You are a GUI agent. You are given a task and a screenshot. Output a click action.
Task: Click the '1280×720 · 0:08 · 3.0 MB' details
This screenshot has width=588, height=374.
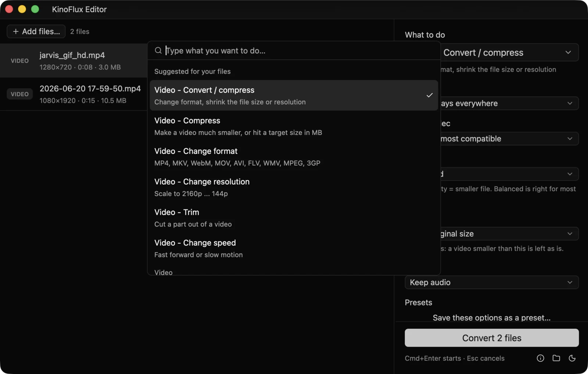point(80,67)
